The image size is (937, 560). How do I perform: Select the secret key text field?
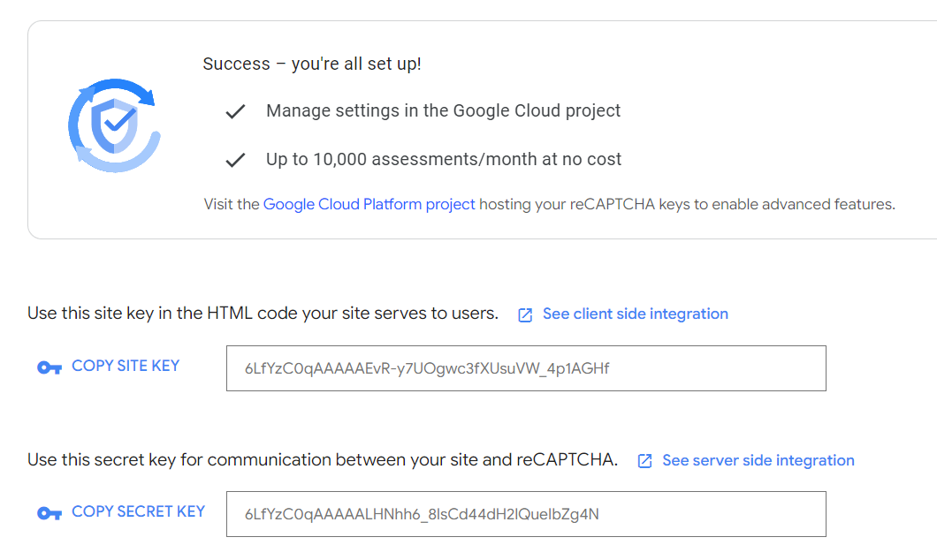coord(526,514)
